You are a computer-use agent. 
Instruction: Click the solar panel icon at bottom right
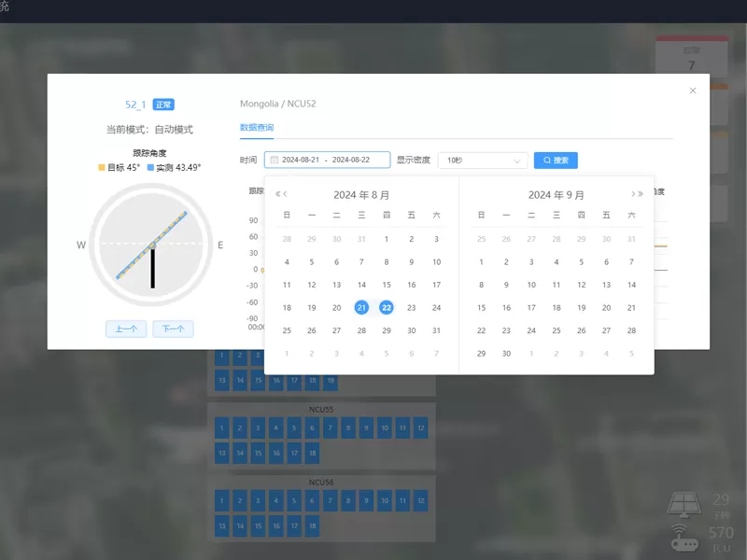pos(684,504)
